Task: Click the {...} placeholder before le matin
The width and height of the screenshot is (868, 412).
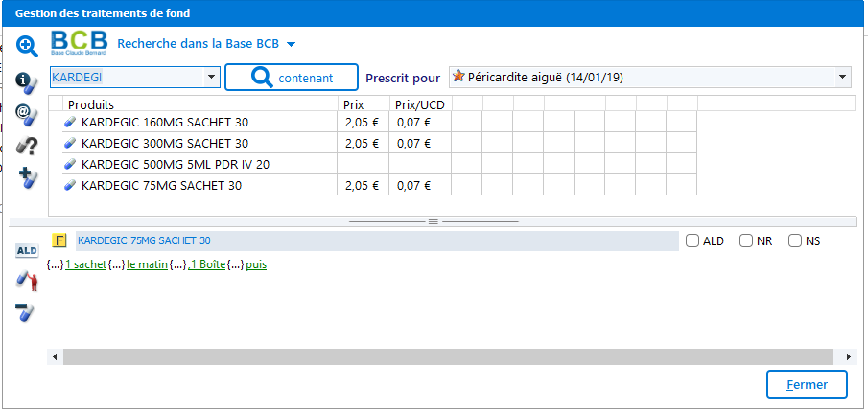Action: pyautogui.click(x=116, y=264)
